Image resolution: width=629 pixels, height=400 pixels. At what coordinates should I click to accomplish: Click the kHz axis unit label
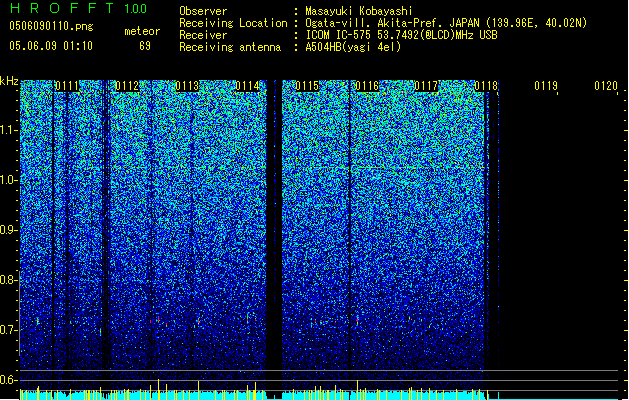point(9,81)
